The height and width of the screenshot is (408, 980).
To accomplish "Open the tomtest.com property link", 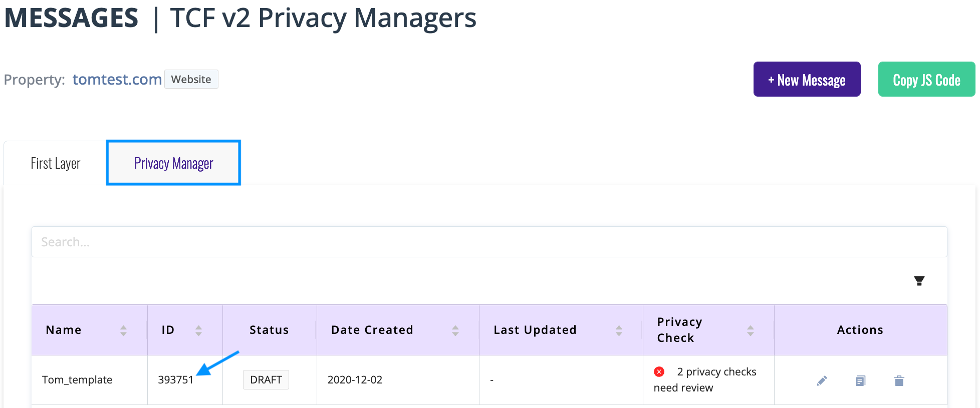I will pos(117,79).
